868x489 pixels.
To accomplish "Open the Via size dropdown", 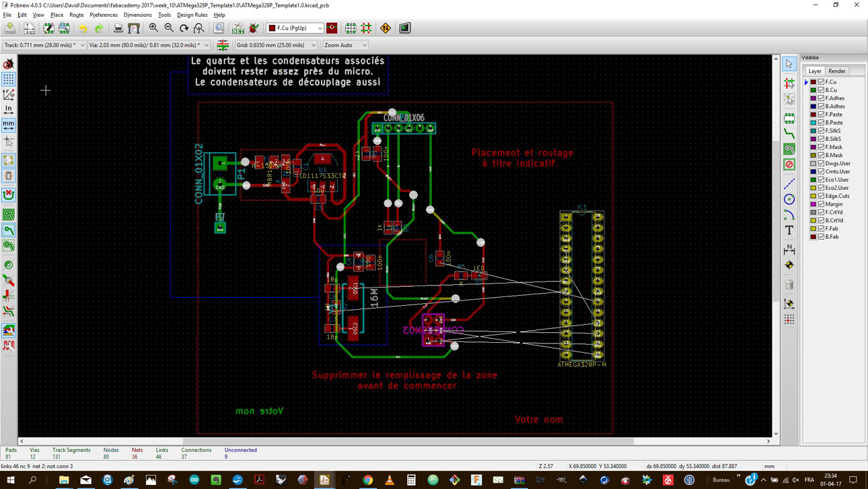I will (149, 45).
